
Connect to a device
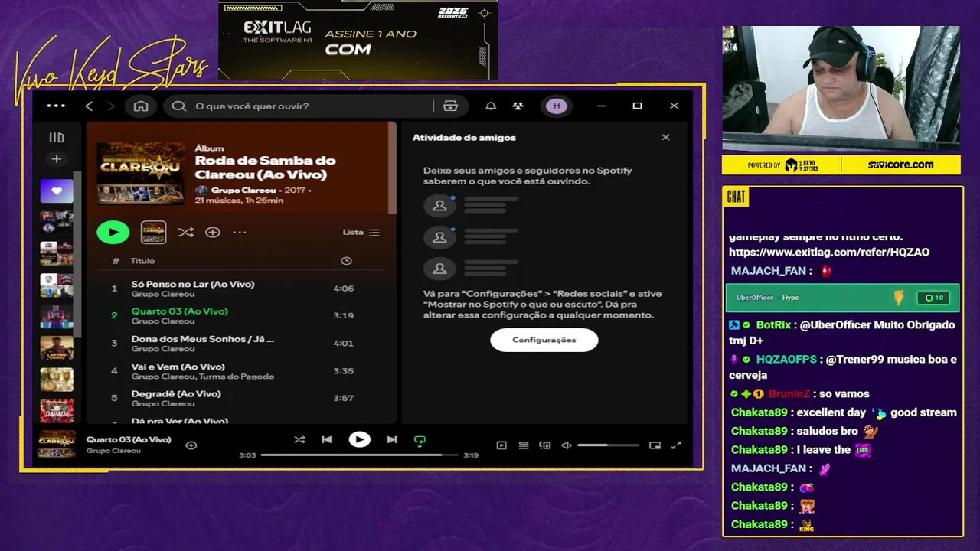545,445
